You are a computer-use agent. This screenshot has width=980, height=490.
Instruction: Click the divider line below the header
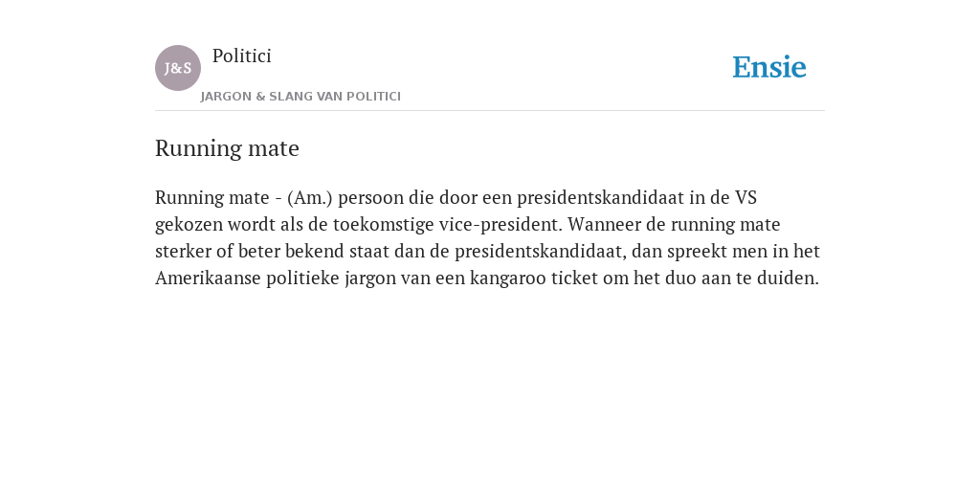[490, 111]
